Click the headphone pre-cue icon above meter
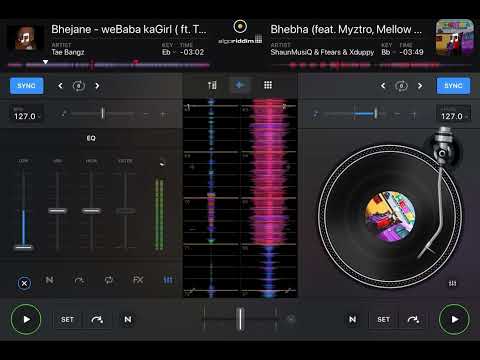Screen dimensions: 480x360 pyautogui.click(x=162, y=163)
